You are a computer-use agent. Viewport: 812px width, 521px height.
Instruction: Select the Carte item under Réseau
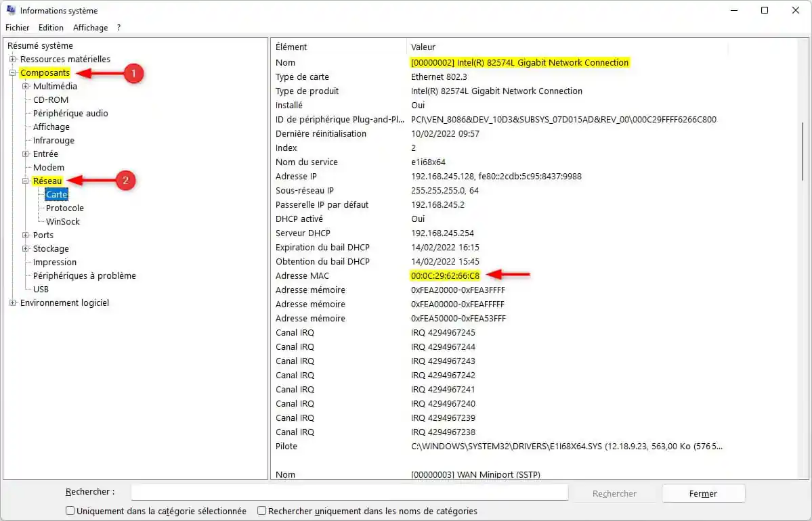pyautogui.click(x=56, y=195)
